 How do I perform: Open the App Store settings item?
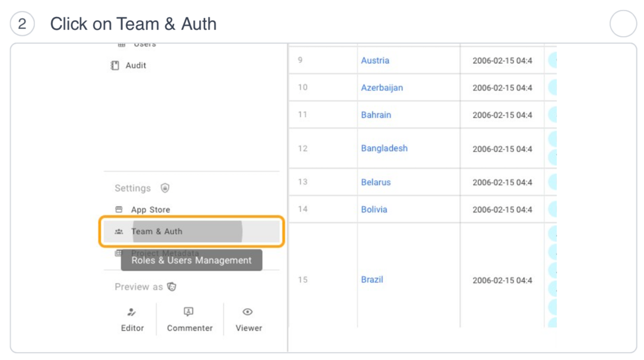(143, 210)
